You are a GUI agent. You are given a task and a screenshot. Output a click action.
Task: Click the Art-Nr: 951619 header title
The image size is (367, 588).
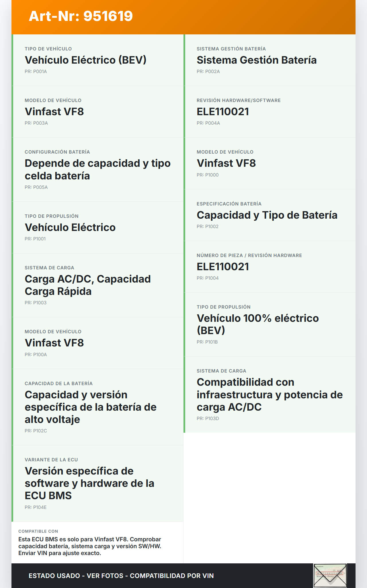[81, 16]
